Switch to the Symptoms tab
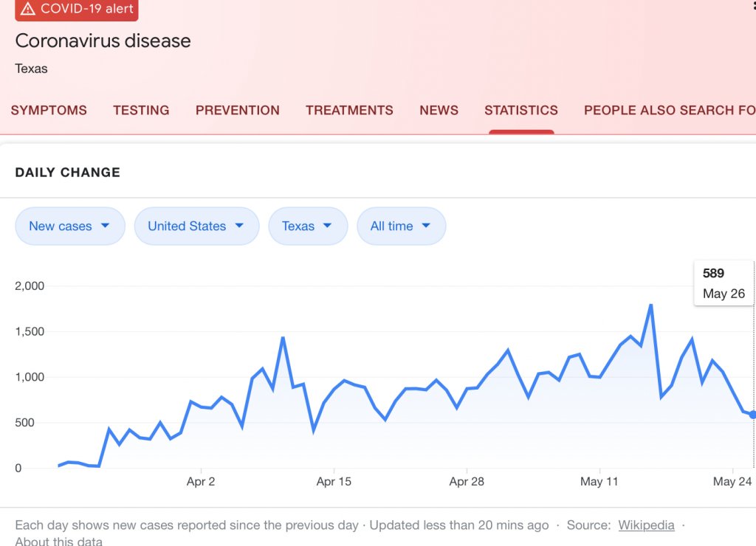 (49, 111)
